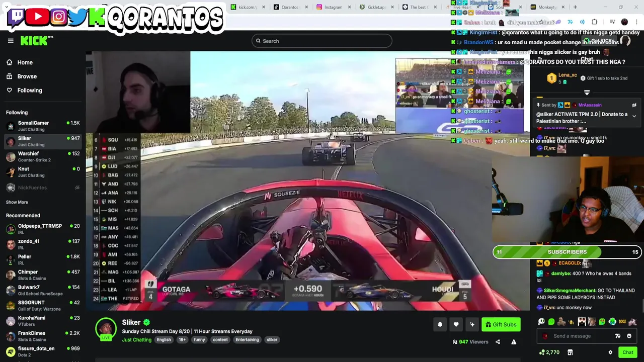The image size is (644, 362).
Task: Open the Just Chatting category link
Action: [x=136, y=340]
